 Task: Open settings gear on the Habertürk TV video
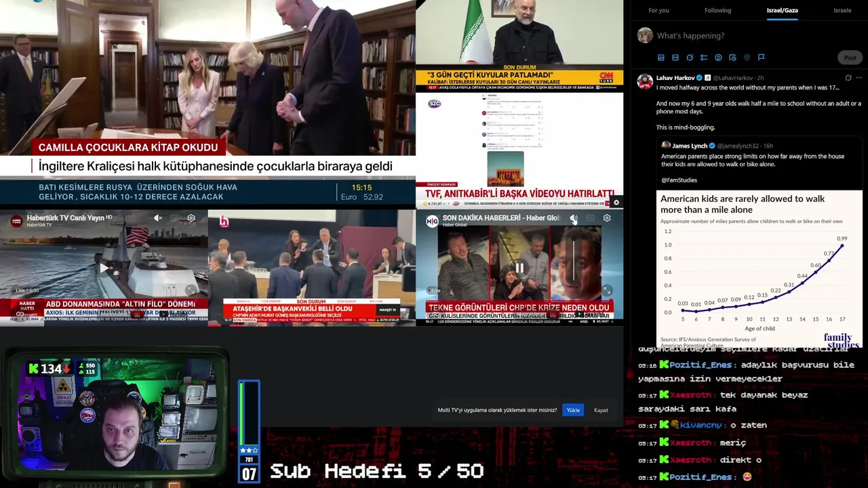click(x=191, y=218)
